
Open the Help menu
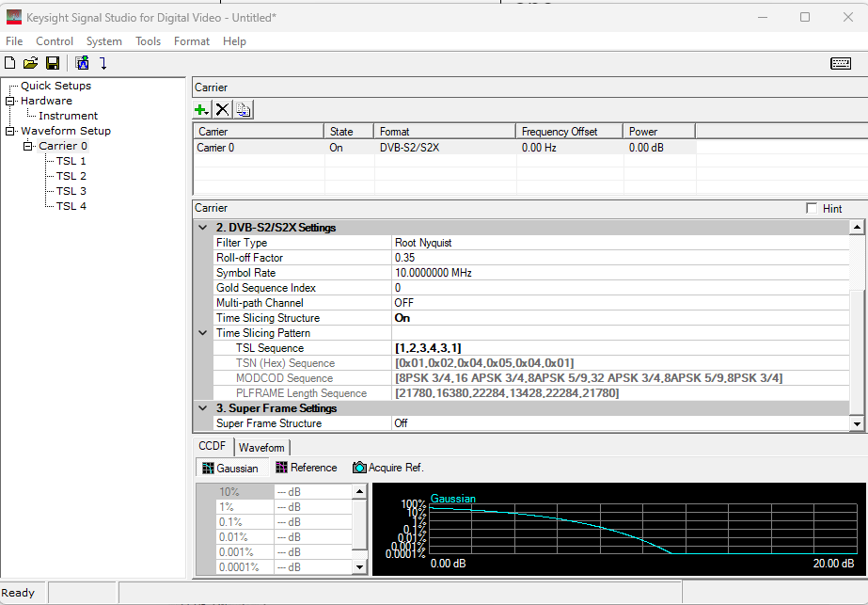click(x=235, y=41)
